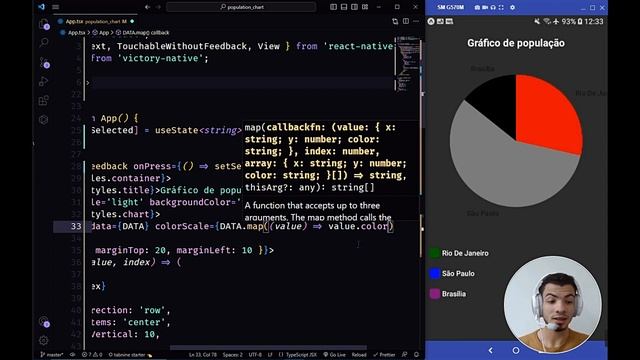Click Rio De Janeiro green legend swatch
Screen dimensions: 640x360
tap(435, 253)
